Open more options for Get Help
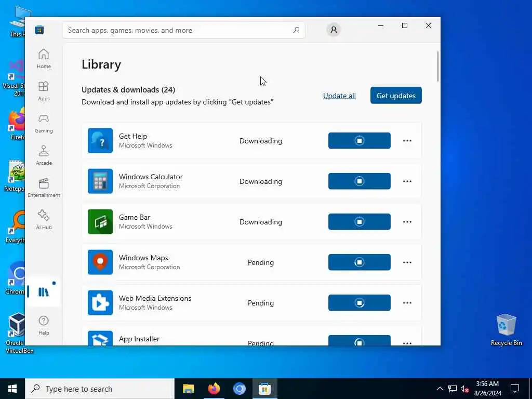 (x=407, y=141)
